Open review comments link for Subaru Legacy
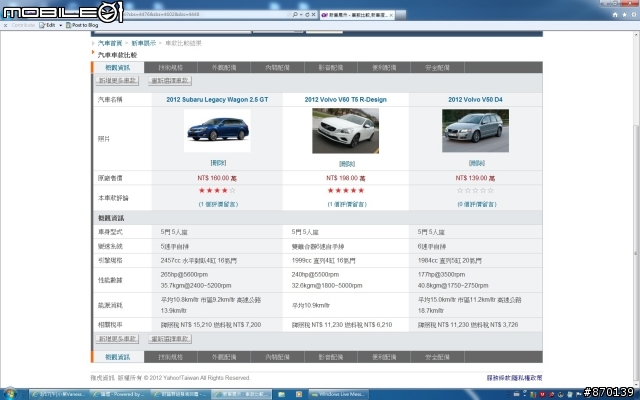The width and height of the screenshot is (640, 400). [x=218, y=204]
